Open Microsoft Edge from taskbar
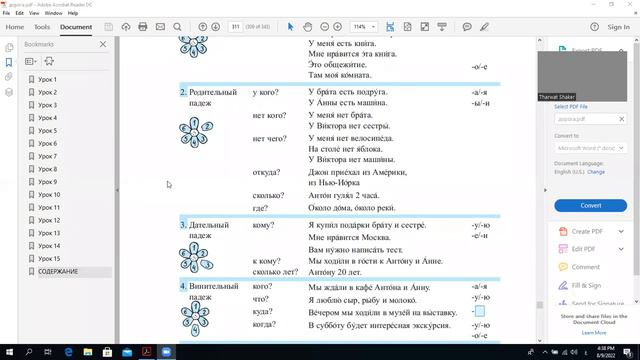 [68, 352]
